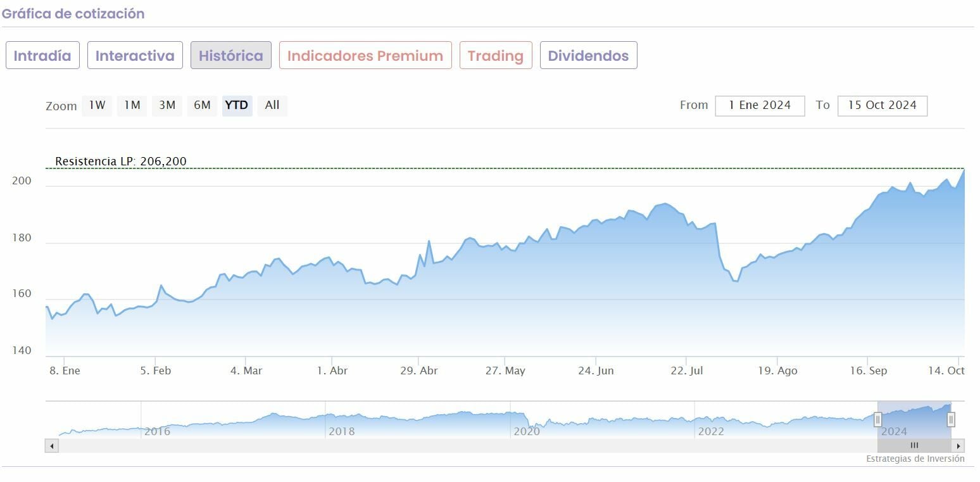Click the From date field

pyautogui.click(x=760, y=106)
